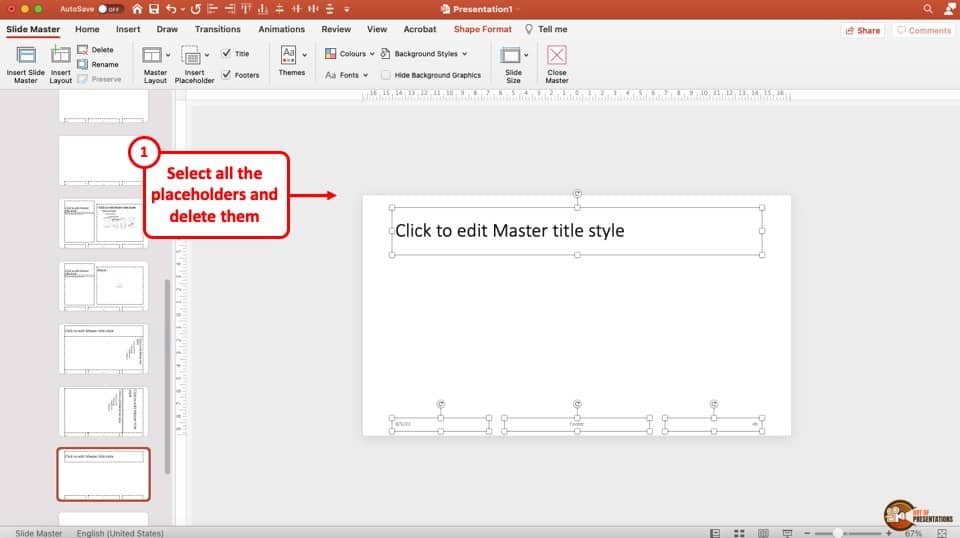This screenshot has height=538, width=960.
Task: Rename the selected layout
Action: [98, 64]
